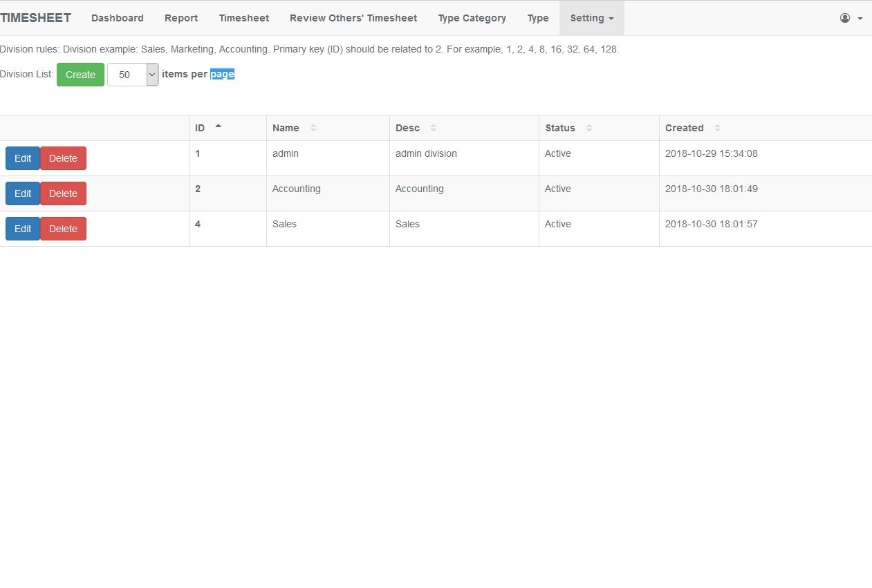Sort rows using the Desc column sort icon
Viewport: 872px width, 588px height.
pyautogui.click(x=433, y=128)
